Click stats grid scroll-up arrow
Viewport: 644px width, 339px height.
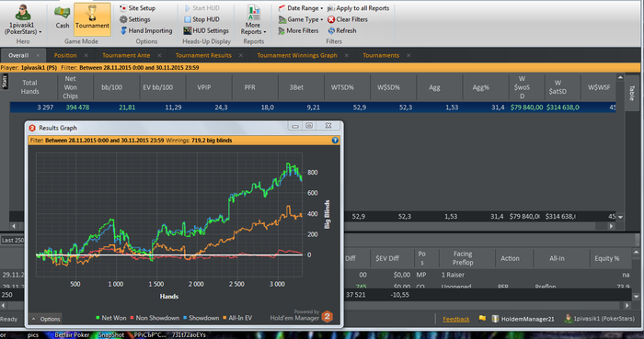(620, 77)
